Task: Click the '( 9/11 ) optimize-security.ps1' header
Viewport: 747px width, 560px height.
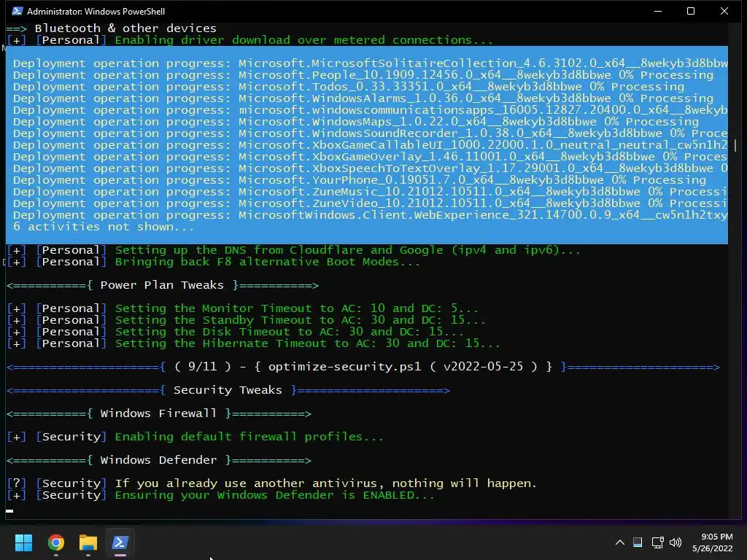Action: click(x=363, y=367)
